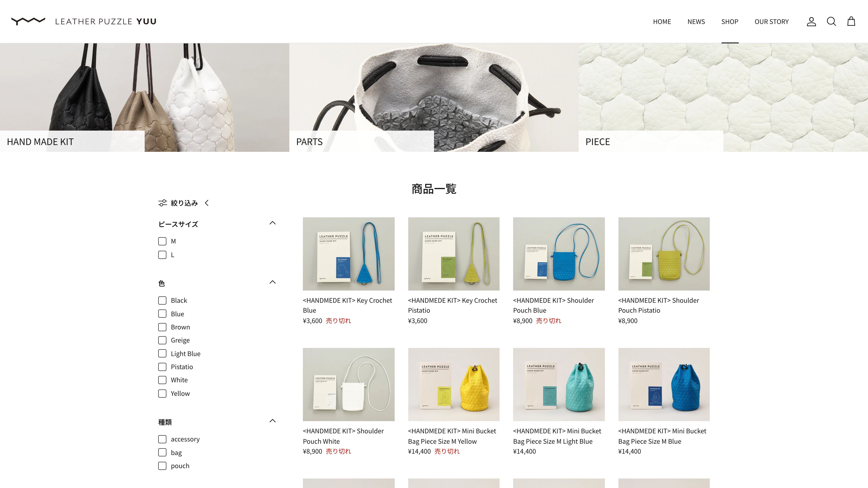Click the yellow Mini Bucket Bag thumbnail

point(453,384)
